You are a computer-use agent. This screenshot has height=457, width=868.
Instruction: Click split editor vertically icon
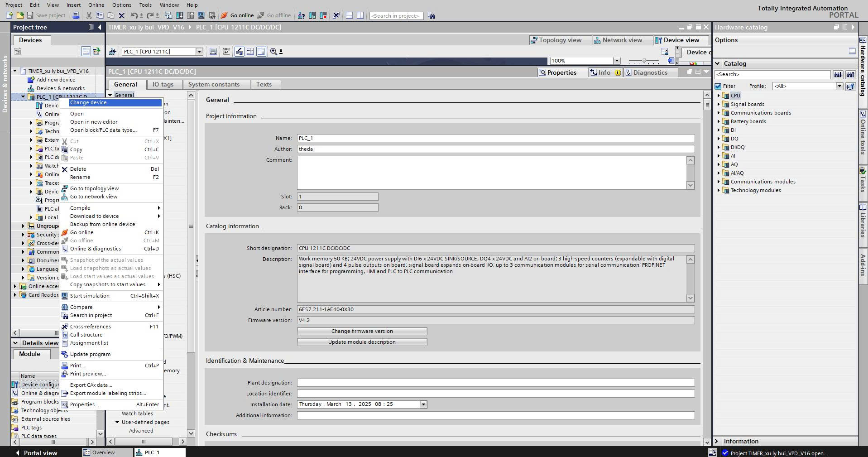tap(360, 15)
